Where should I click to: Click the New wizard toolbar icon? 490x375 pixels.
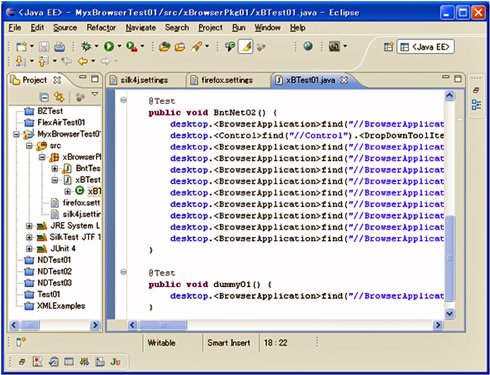coord(21,46)
